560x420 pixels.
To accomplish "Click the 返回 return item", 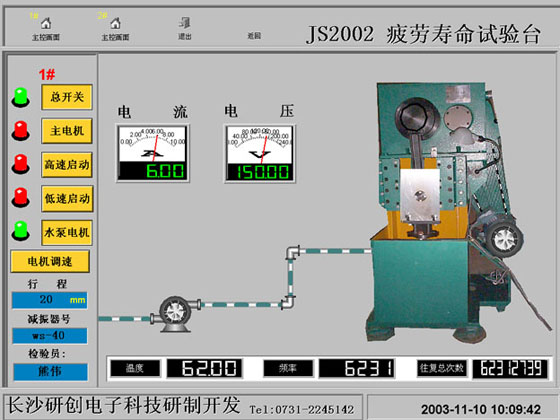I will pyautogui.click(x=254, y=35).
